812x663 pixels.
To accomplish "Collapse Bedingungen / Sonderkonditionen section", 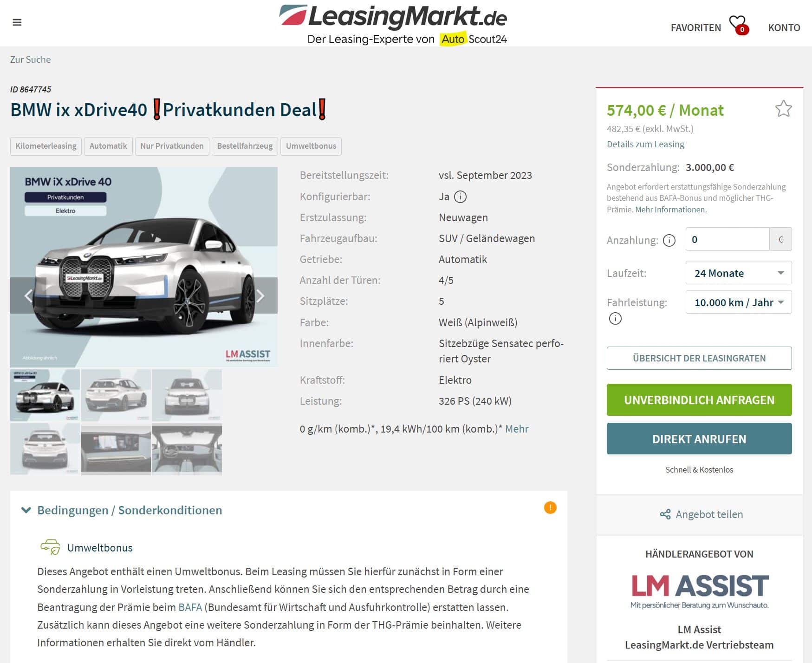I will click(122, 510).
